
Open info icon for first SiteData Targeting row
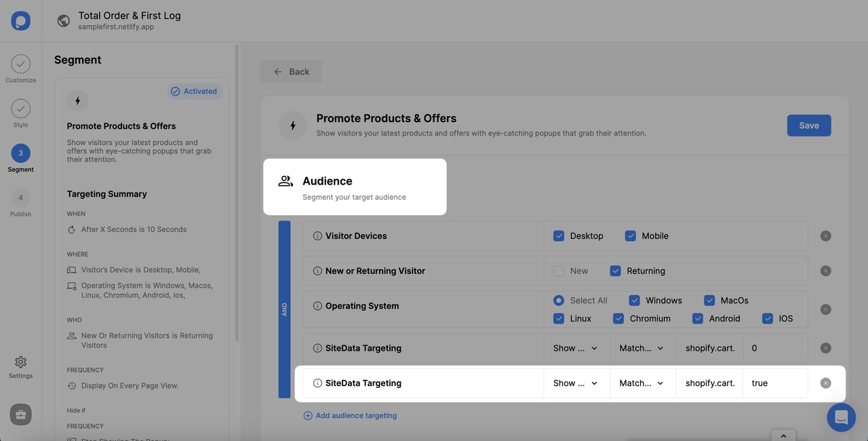click(x=317, y=348)
